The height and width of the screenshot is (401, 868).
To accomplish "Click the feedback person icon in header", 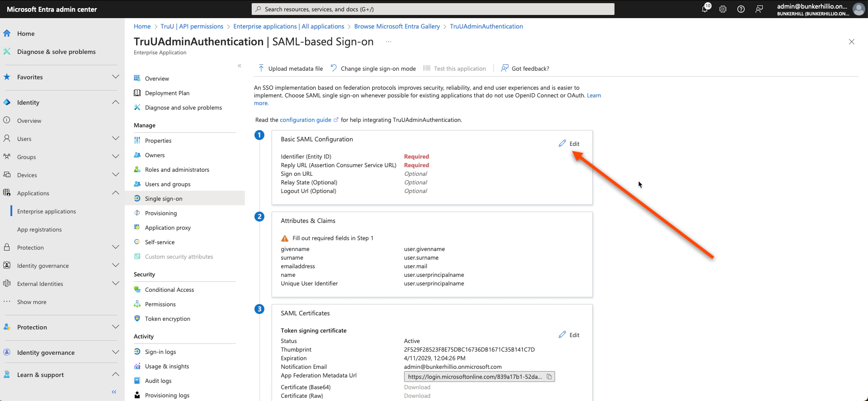I will [x=759, y=9].
